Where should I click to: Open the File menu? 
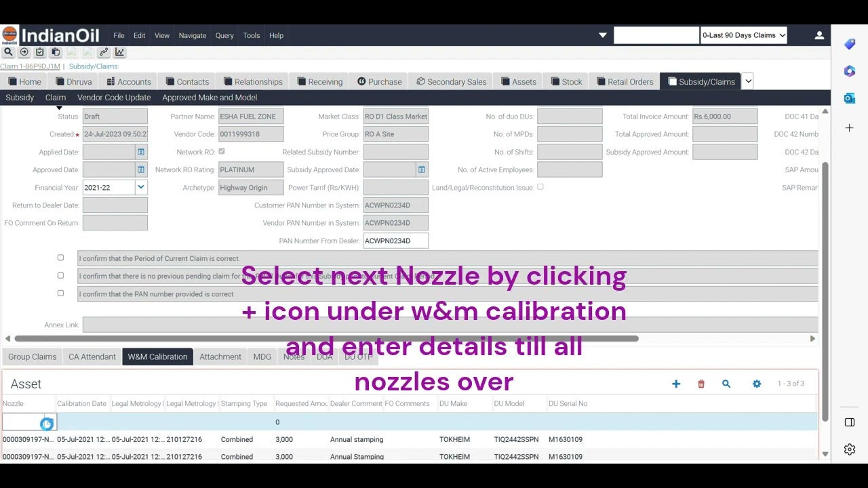click(119, 35)
